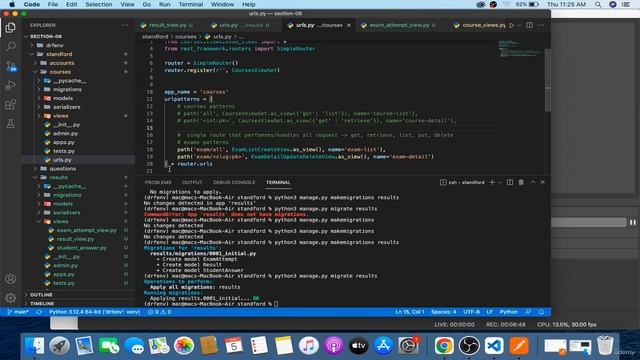The width and height of the screenshot is (640, 360).
Task: Open notifications bell in status bar
Action: tap(542, 312)
